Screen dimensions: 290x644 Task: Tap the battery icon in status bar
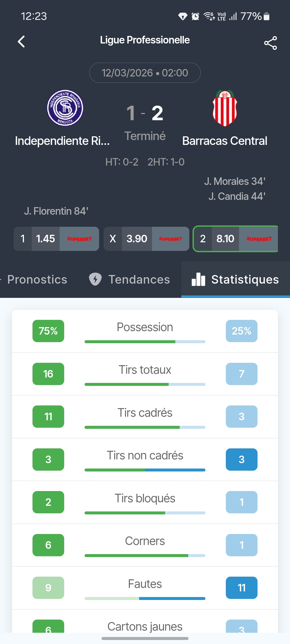click(266, 16)
